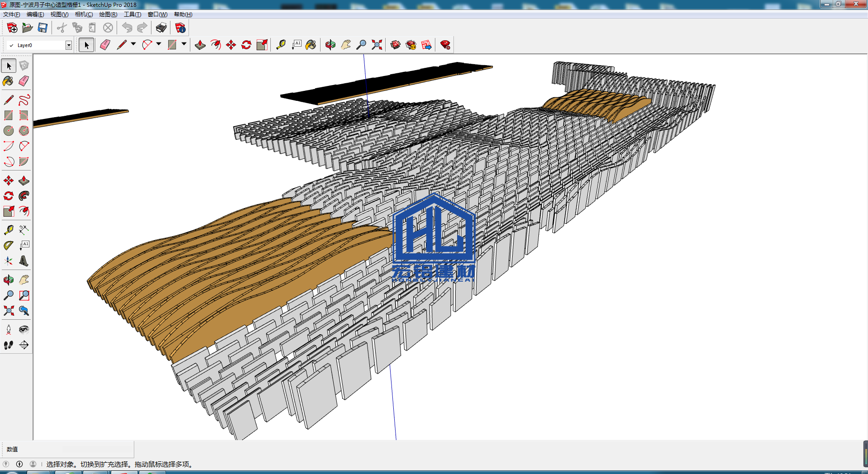Expand the arc tool dropdown arrow
The width and height of the screenshot is (868, 474).
click(x=159, y=44)
